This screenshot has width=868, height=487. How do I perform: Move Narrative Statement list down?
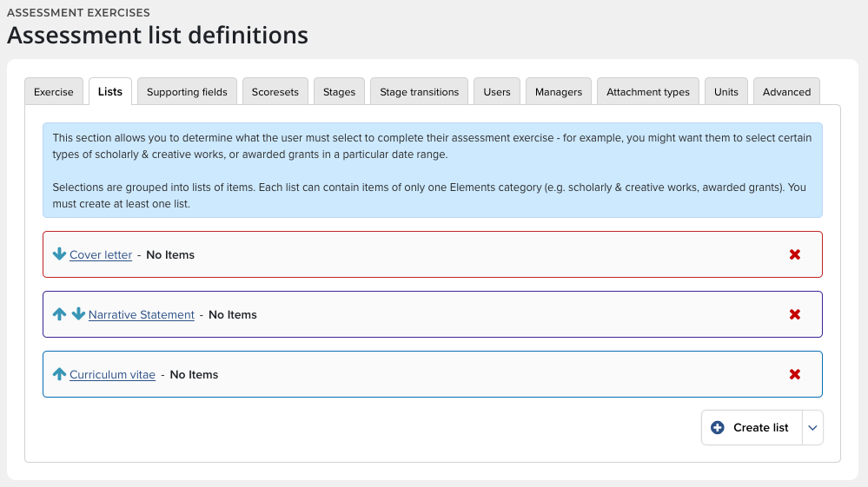pos(78,314)
